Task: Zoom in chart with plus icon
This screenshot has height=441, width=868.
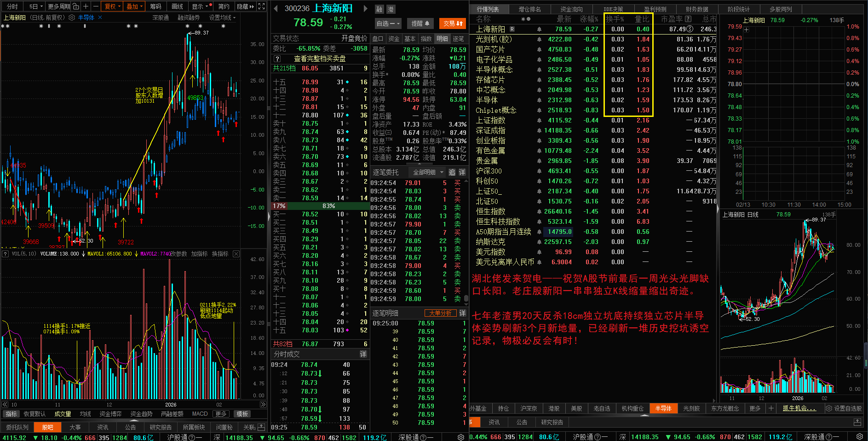Action: [x=86, y=6]
